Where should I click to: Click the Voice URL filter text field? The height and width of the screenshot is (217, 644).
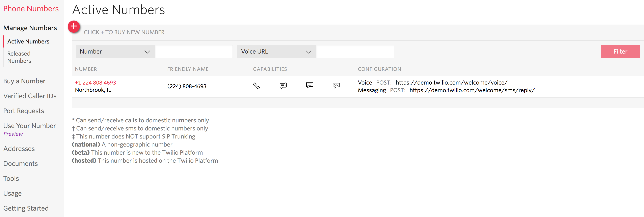355,52
